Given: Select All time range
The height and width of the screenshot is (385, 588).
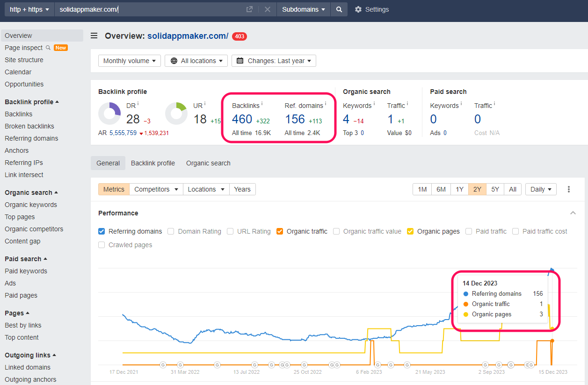Looking at the screenshot, I should [513, 189].
